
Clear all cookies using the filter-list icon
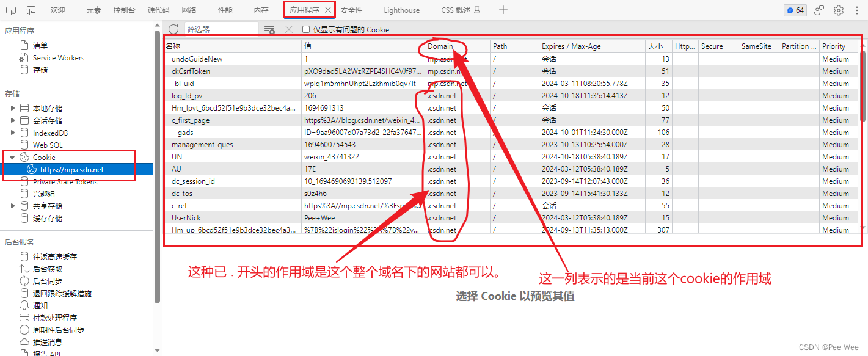[x=269, y=29]
